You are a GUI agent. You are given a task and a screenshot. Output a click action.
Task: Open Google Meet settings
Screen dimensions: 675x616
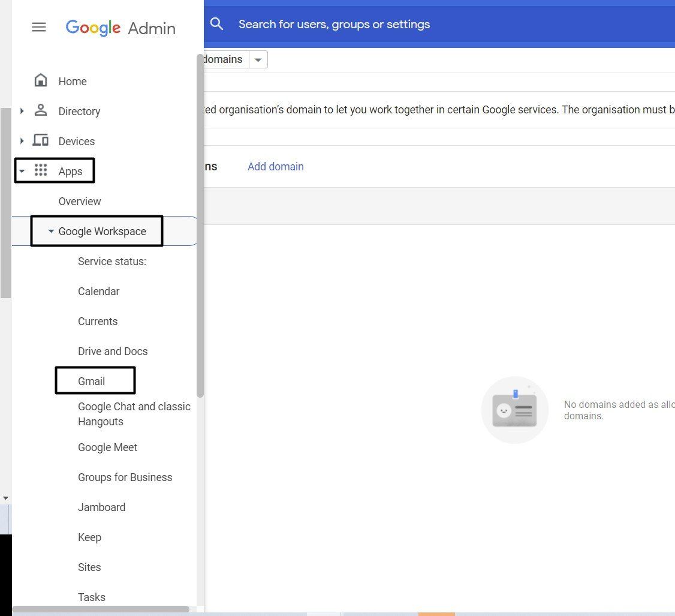[x=107, y=447]
